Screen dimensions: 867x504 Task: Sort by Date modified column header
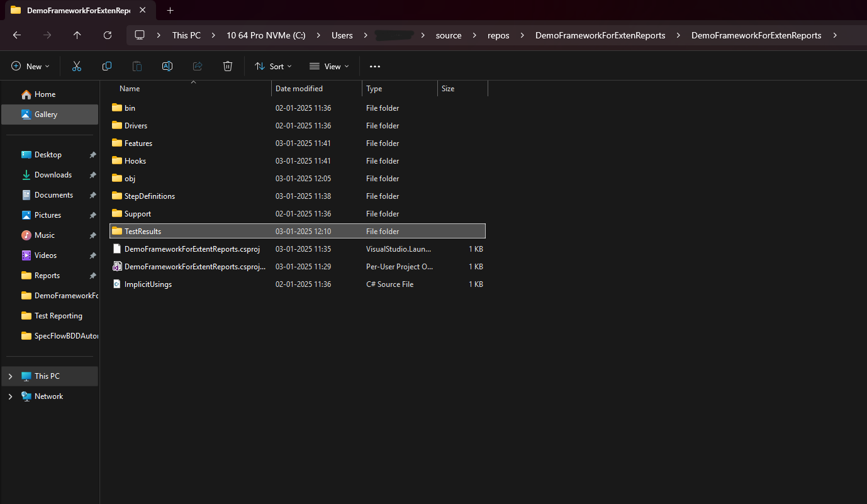coord(317,89)
